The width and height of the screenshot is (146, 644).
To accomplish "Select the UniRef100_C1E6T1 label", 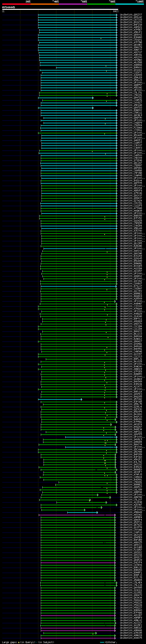I will [131, 72].
